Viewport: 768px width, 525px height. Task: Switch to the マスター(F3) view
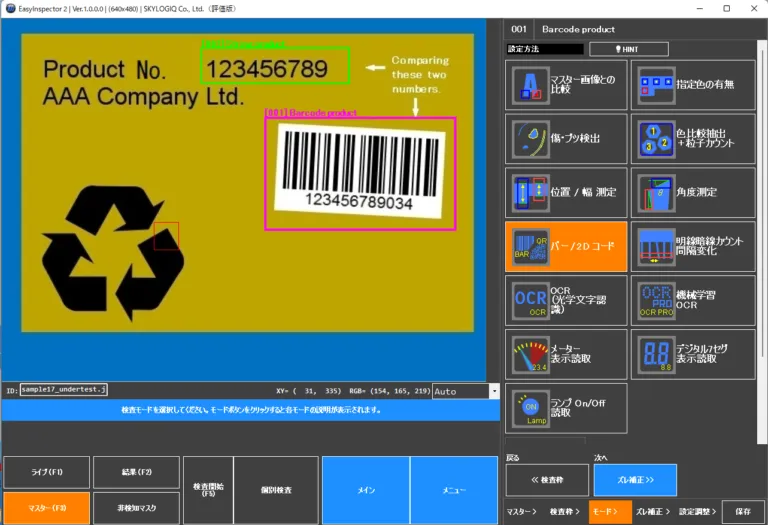pos(47,508)
